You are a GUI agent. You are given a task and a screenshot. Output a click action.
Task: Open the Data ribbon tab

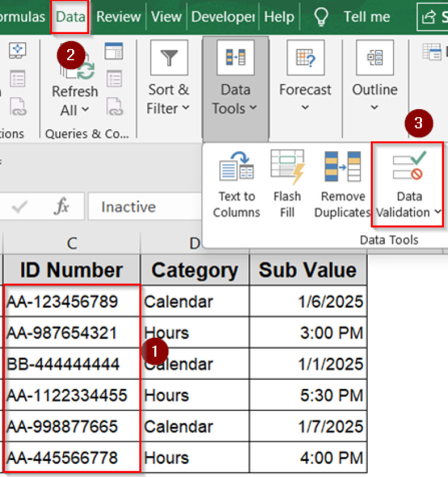pyautogui.click(x=70, y=17)
